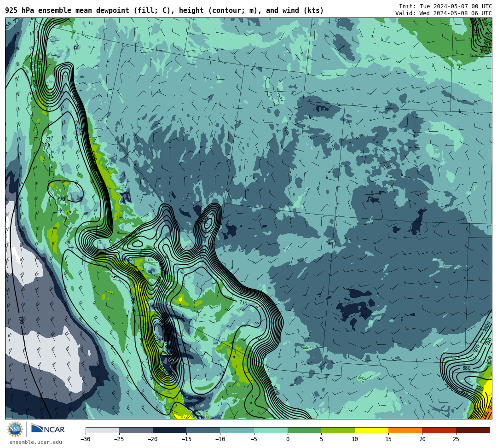
Task: Click the -15 colorbar tick label
Action: 186,439
